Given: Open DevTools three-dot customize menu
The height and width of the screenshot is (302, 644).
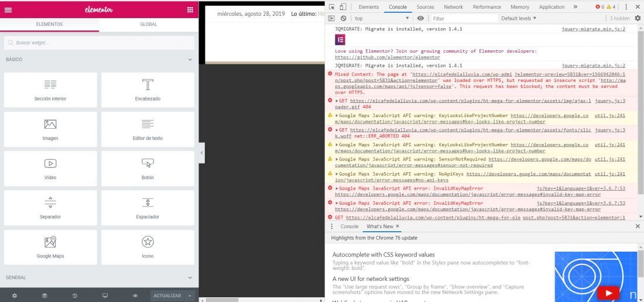Looking at the screenshot, I should pos(626,7).
